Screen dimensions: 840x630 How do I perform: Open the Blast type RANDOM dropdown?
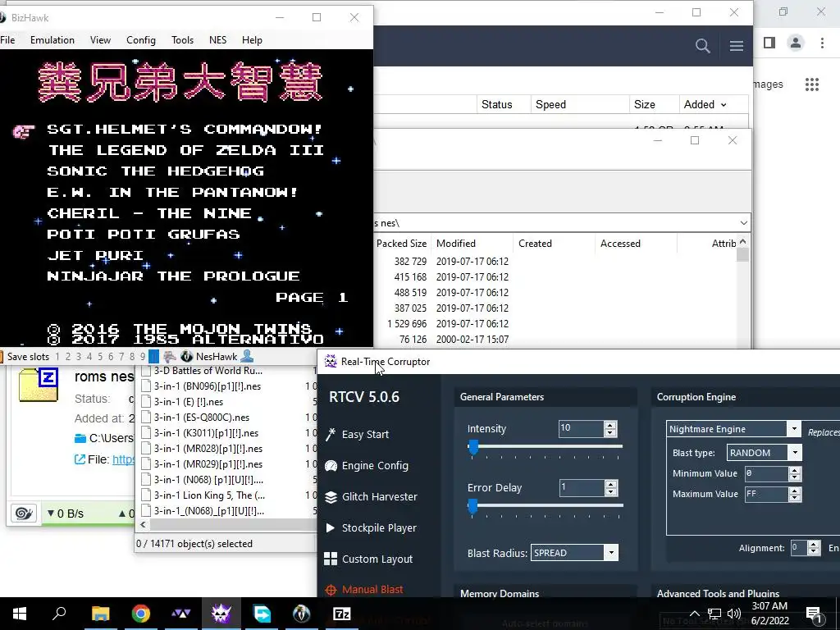(x=795, y=453)
